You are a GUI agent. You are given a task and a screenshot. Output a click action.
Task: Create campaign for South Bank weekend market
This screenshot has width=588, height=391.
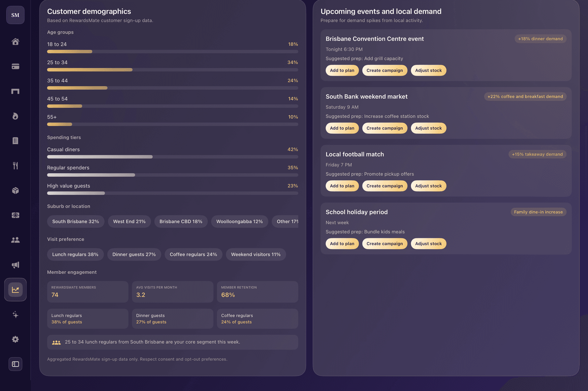point(384,128)
